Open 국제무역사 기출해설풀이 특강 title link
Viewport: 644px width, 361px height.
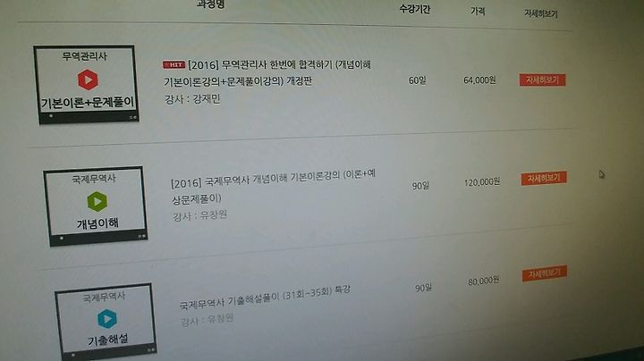265,297
